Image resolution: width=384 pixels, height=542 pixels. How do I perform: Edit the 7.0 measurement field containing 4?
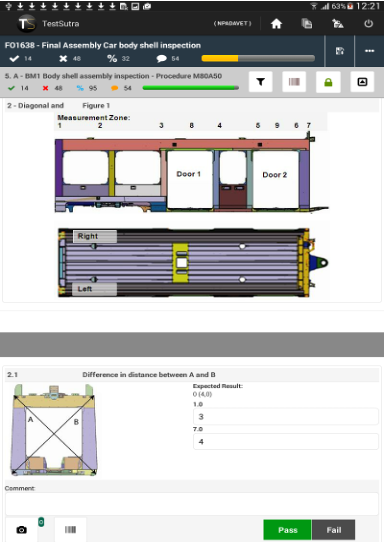[285, 441]
